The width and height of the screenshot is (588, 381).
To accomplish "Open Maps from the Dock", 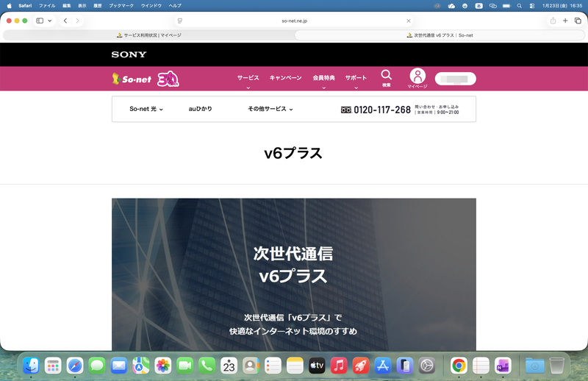I will pyautogui.click(x=141, y=366).
